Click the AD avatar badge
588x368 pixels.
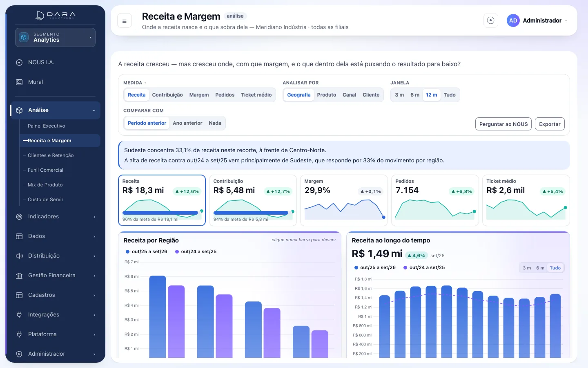click(513, 20)
